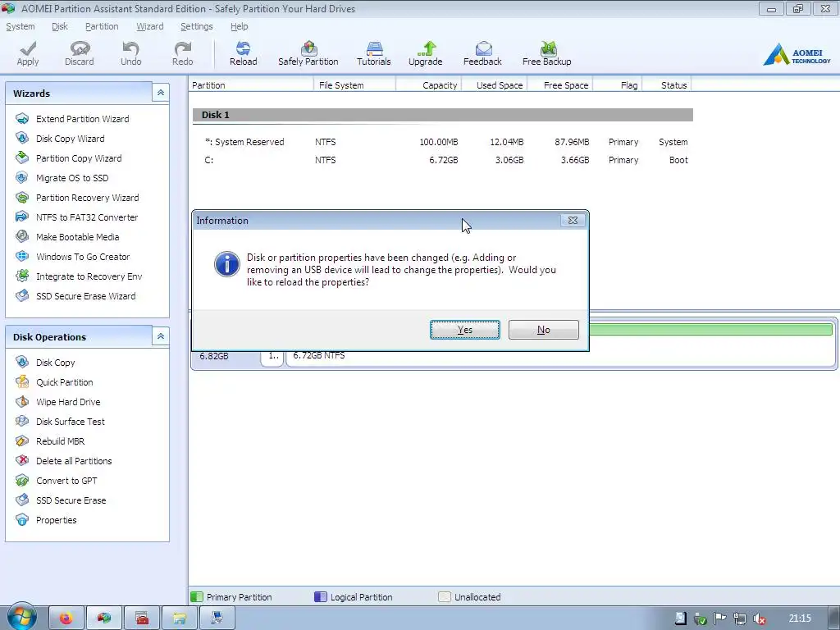The height and width of the screenshot is (630, 840).
Task: Collapse the Disk Operations panel
Action: [x=160, y=336]
